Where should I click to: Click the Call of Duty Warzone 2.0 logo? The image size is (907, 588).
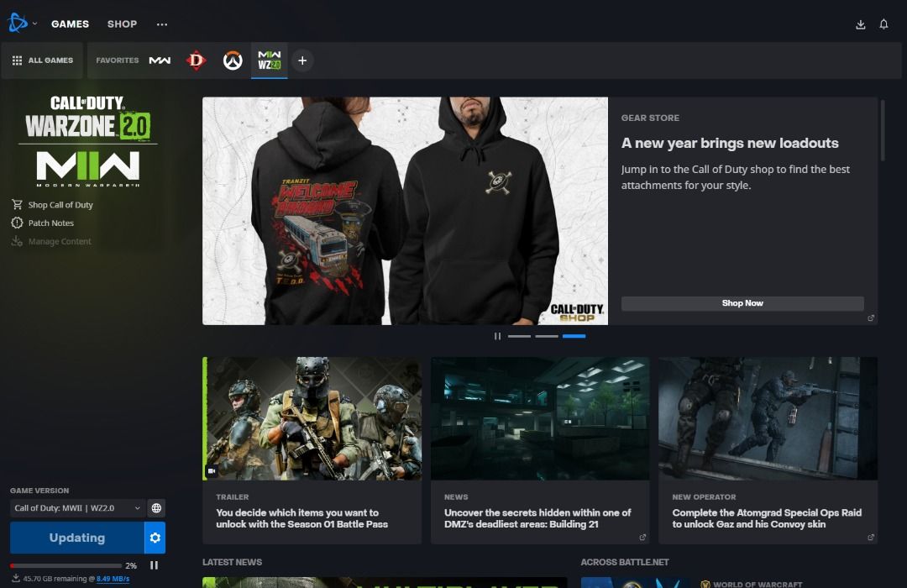coord(87,118)
